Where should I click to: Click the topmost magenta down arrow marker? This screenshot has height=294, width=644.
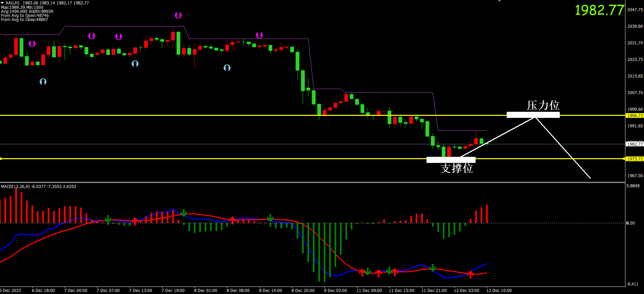tap(178, 15)
